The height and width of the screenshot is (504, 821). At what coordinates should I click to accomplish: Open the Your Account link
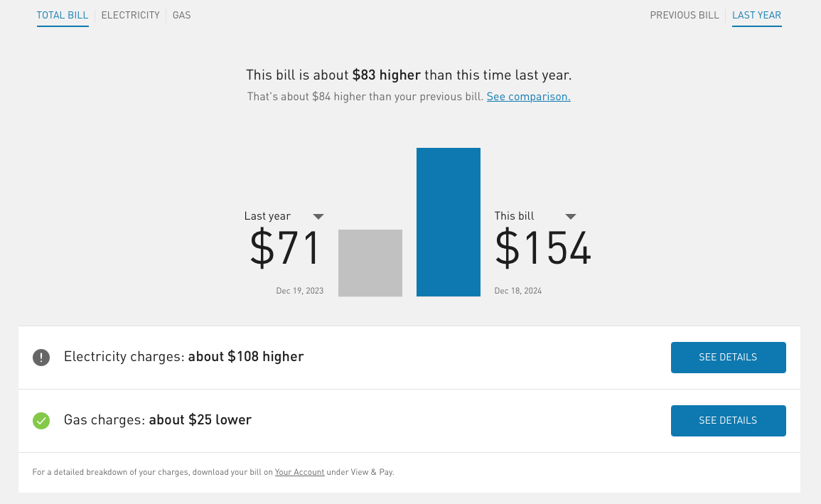pos(299,471)
